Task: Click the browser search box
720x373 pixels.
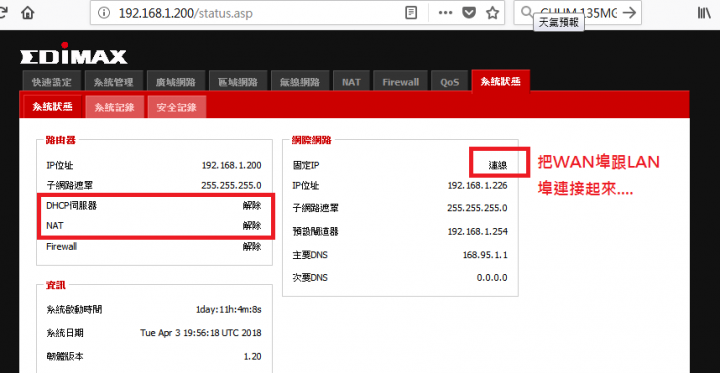Action: pos(577,13)
